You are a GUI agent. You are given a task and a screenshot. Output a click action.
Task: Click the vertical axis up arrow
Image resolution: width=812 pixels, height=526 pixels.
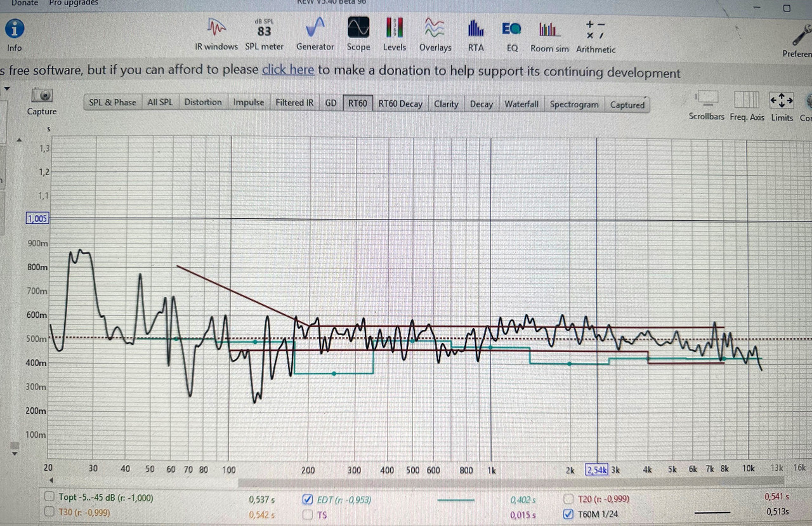tap(19, 140)
